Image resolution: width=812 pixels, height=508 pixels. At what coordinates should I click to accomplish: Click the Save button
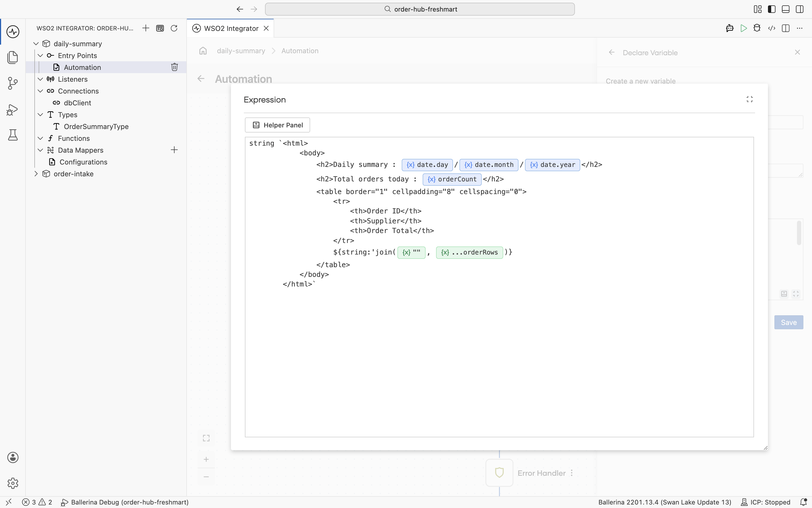[x=789, y=322]
